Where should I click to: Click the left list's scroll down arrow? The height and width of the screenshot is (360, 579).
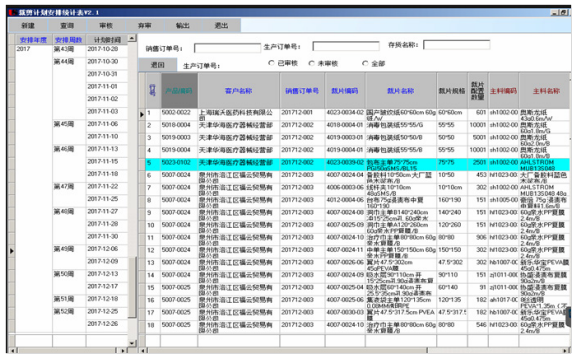tap(132, 343)
